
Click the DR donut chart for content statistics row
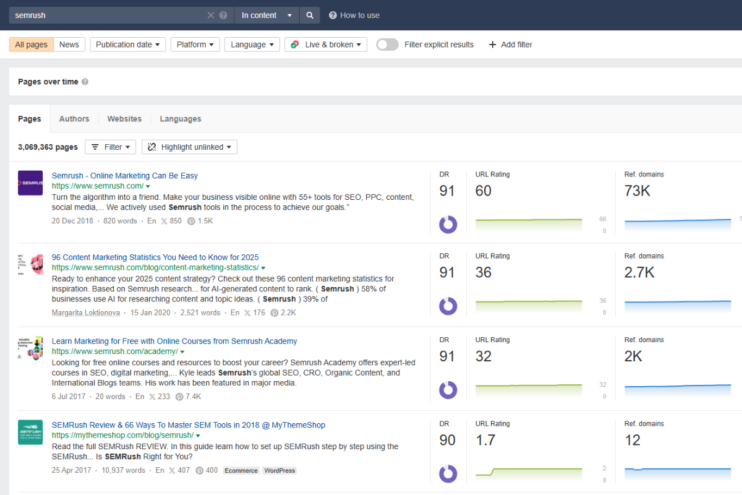tap(448, 306)
